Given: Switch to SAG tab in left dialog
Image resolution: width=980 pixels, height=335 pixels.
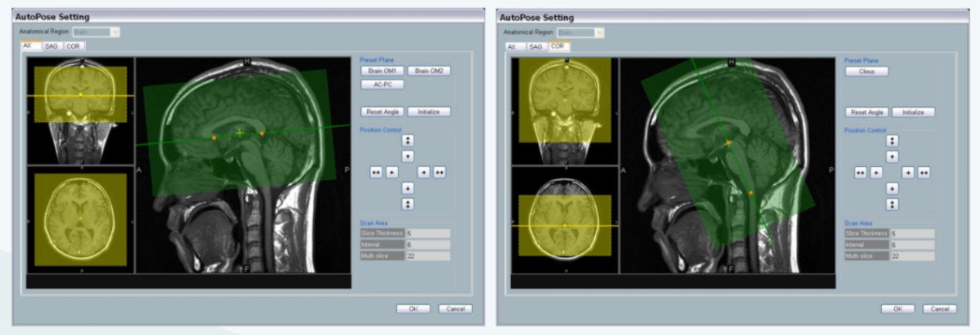Looking at the screenshot, I should (55, 46).
